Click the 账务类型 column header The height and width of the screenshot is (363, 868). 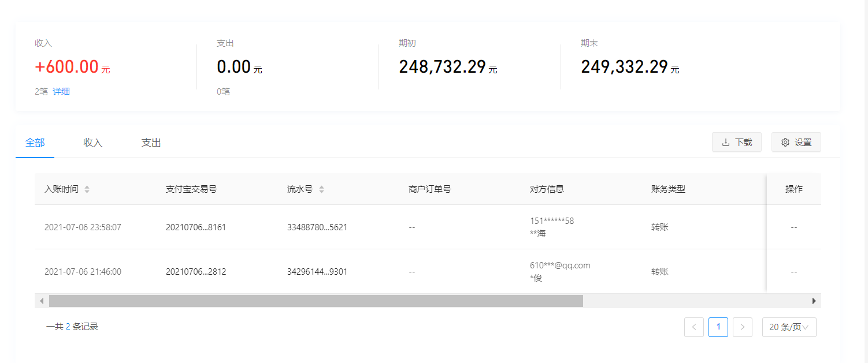click(x=667, y=189)
